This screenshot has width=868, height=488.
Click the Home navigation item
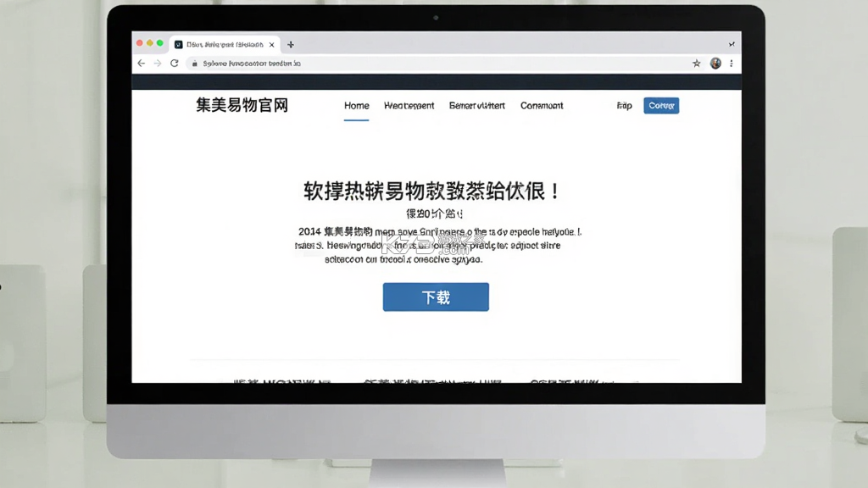click(x=357, y=106)
